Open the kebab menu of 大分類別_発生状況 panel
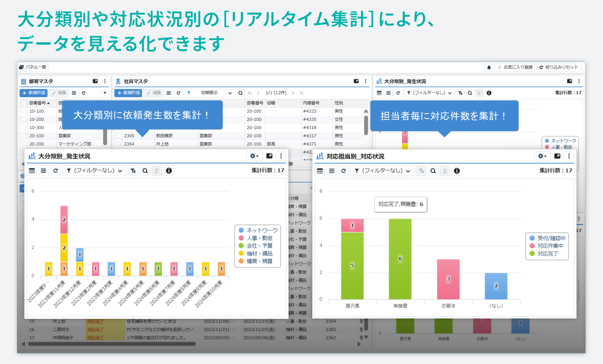Screen dimensions: 603x364 tap(281, 156)
